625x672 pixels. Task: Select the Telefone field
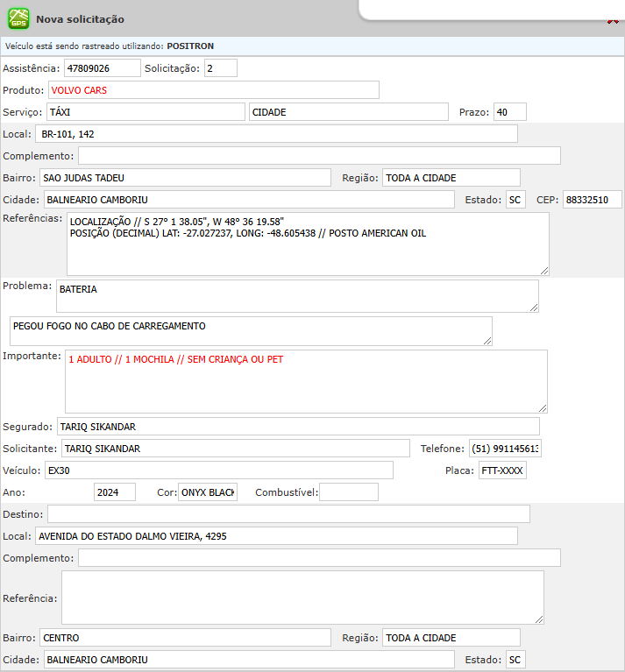(x=505, y=449)
